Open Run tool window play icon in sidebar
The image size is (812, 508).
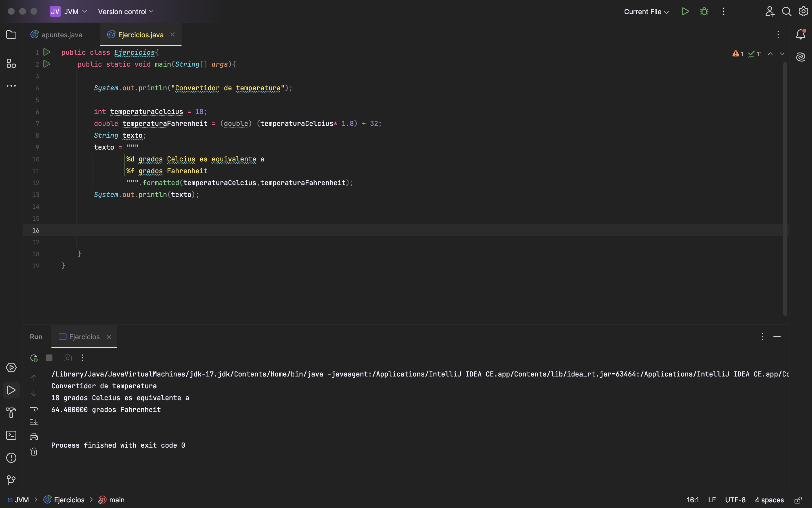(11, 390)
